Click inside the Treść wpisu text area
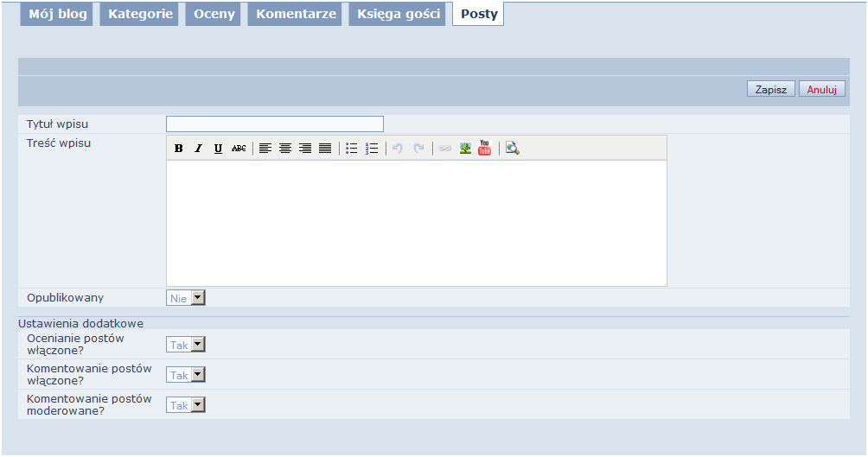The height and width of the screenshot is (457, 868). [x=417, y=223]
